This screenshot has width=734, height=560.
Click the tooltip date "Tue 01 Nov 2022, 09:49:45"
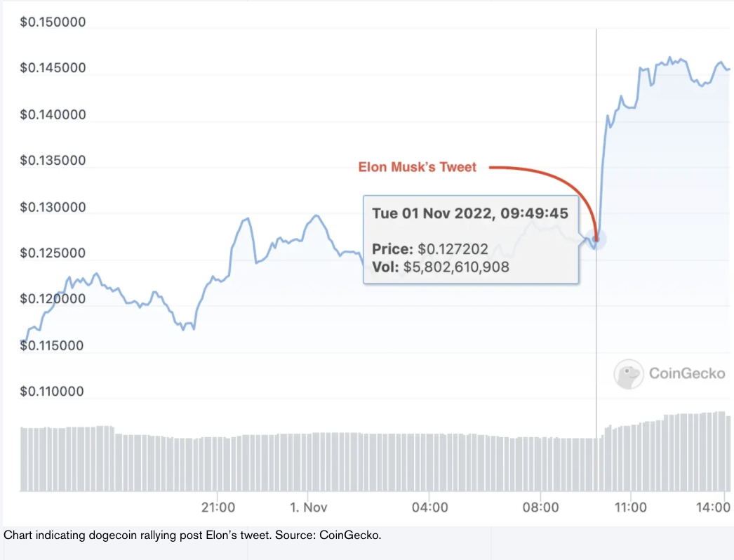pos(469,214)
